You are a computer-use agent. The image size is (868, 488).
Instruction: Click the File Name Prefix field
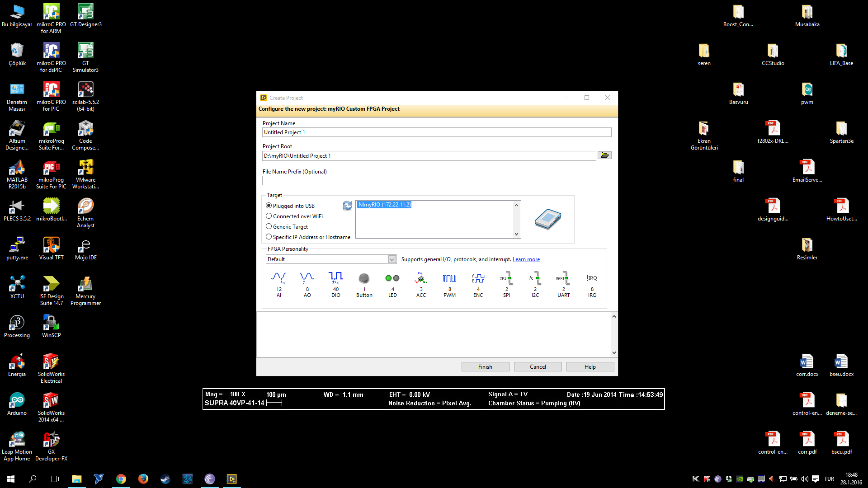click(x=437, y=180)
